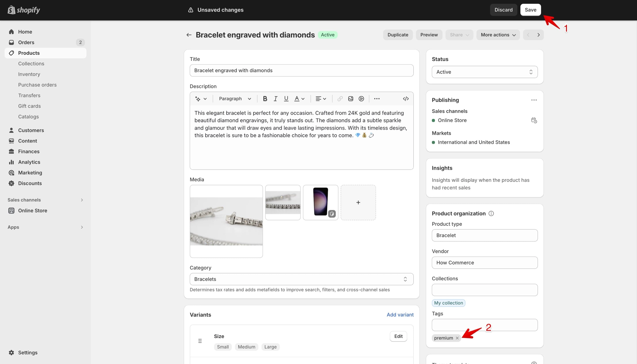Toggle underline formatting in description toolbar

[x=286, y=99]
